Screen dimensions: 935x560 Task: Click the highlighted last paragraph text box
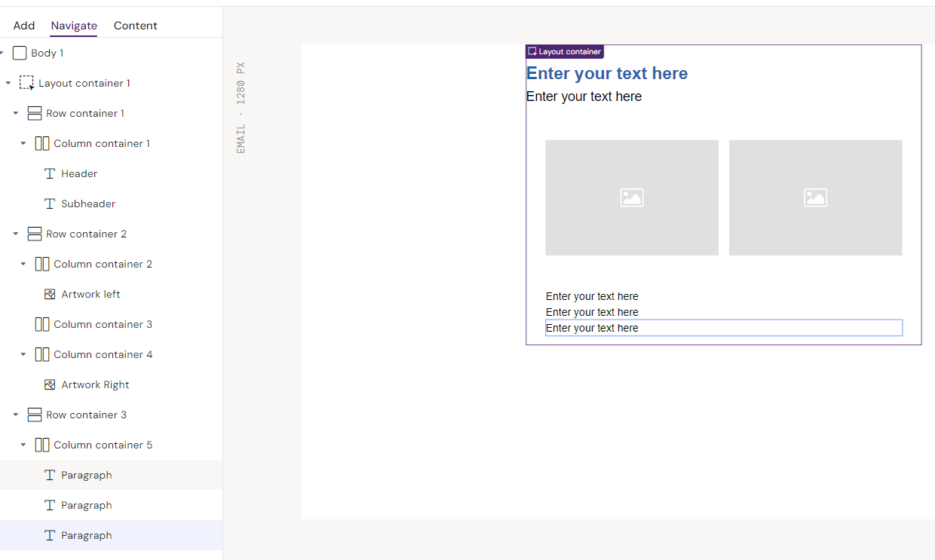point(723,328)
